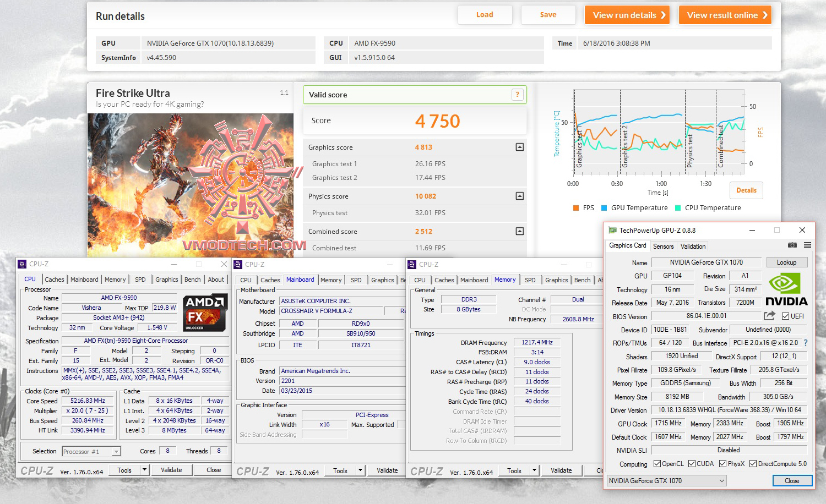Click the DRAM Frequency value 1217.4 MHz
826x504 pixels.
pyautogui.click(x=537, y=342)
